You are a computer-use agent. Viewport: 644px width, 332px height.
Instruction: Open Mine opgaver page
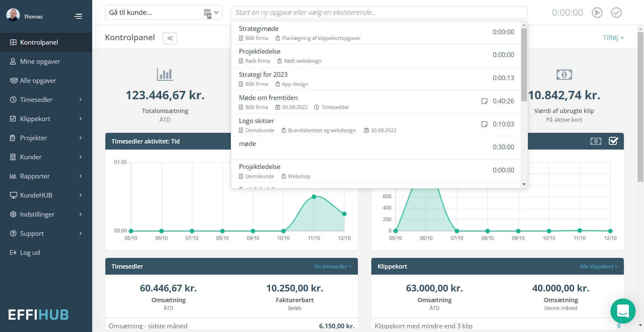[x=46, y=61]
